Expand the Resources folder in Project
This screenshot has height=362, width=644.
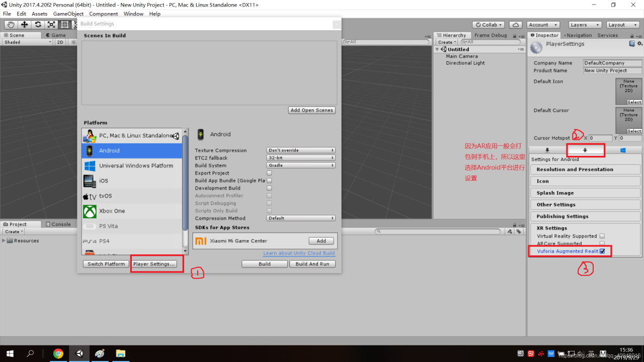tap(4, 240)
